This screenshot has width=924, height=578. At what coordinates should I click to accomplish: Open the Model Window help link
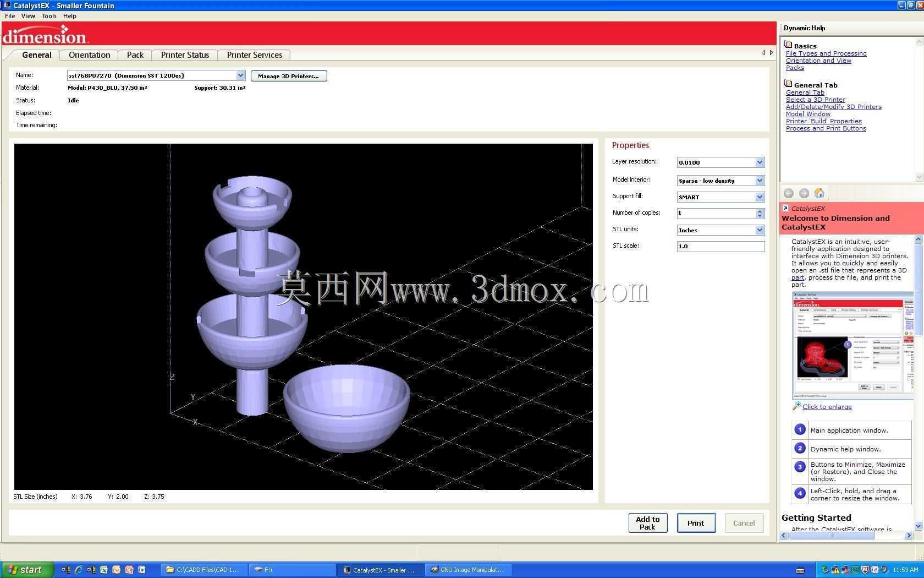tap(808, 114)
